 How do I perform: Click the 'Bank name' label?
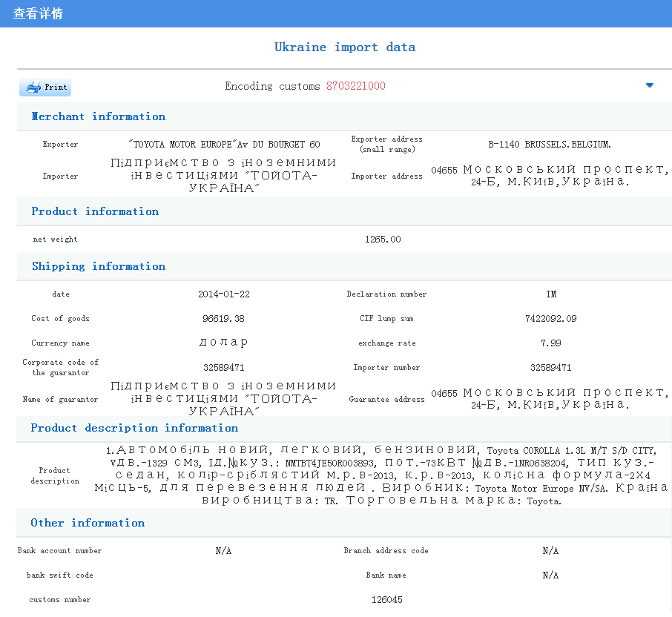pos(386,575)
